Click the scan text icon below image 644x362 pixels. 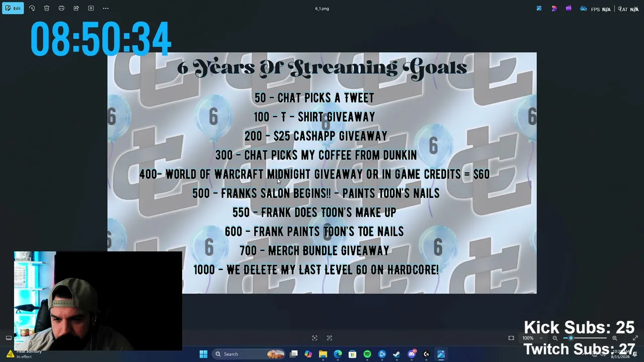pyautogui.click(x=330, y=338)
